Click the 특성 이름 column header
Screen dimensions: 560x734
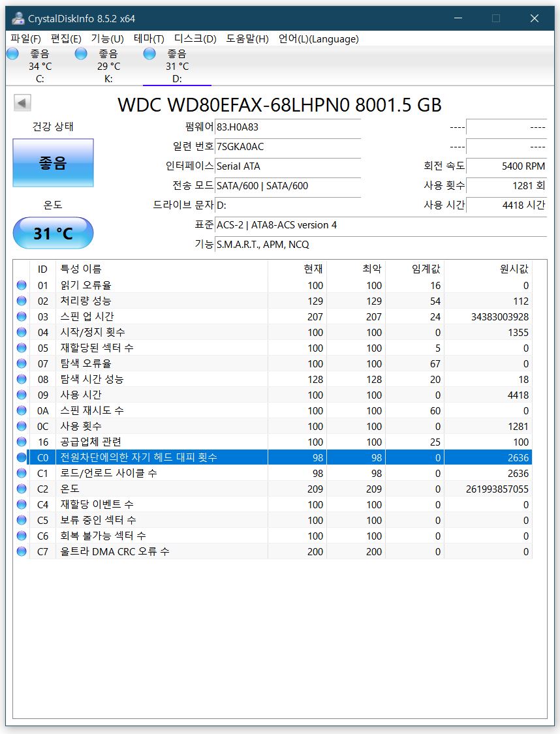tap(162, 269)
